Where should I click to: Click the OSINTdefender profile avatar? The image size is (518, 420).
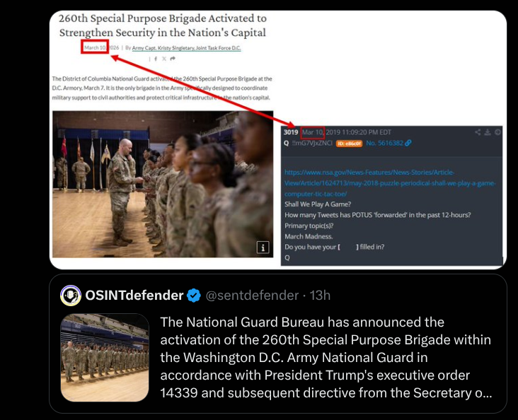click(x=71, y=295)
